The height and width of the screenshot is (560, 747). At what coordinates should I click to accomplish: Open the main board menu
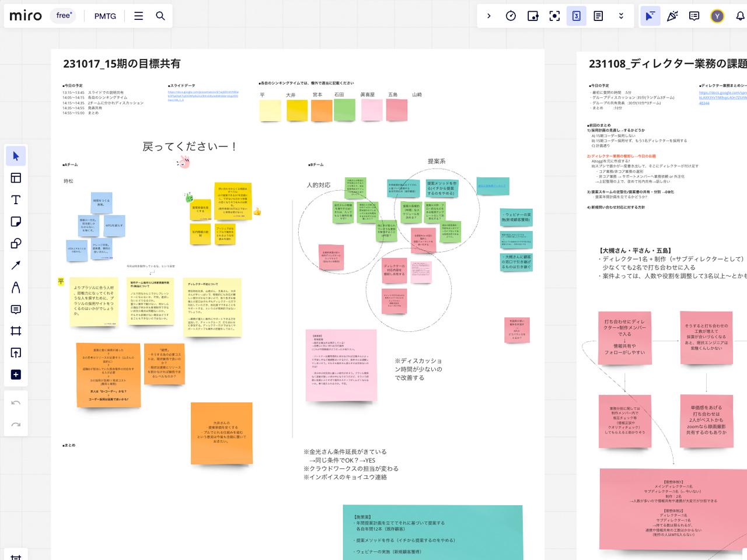pos(138,16)
